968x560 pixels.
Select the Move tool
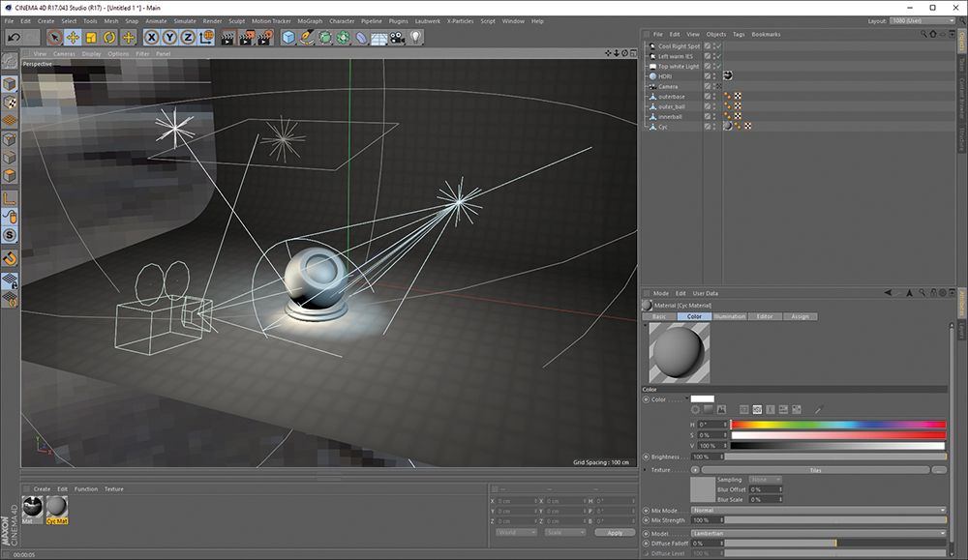(72, 39)
